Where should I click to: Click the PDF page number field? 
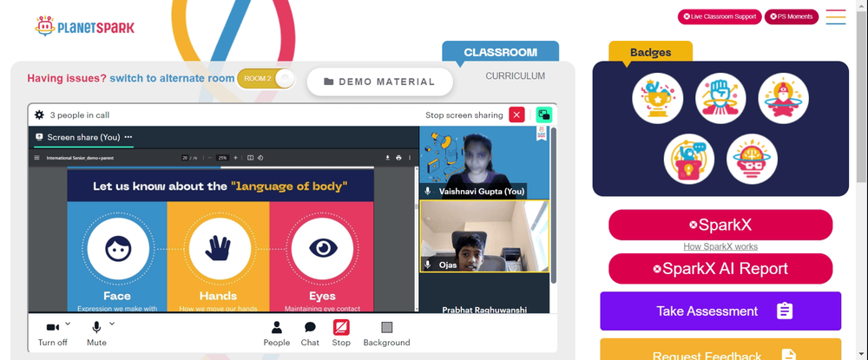(186, 158)
